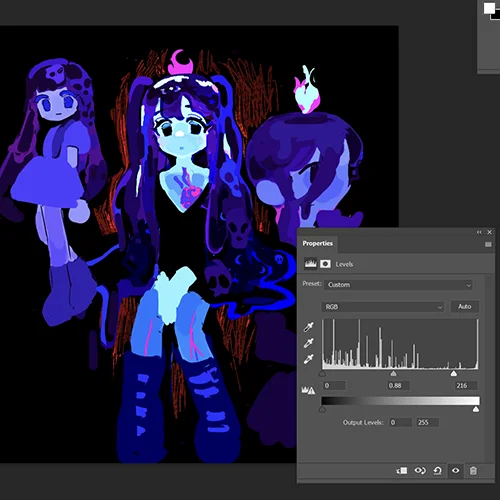This screenshot has height=500, width=500.
Task: Select the black point eyedropper
Action: click(309, 327)
